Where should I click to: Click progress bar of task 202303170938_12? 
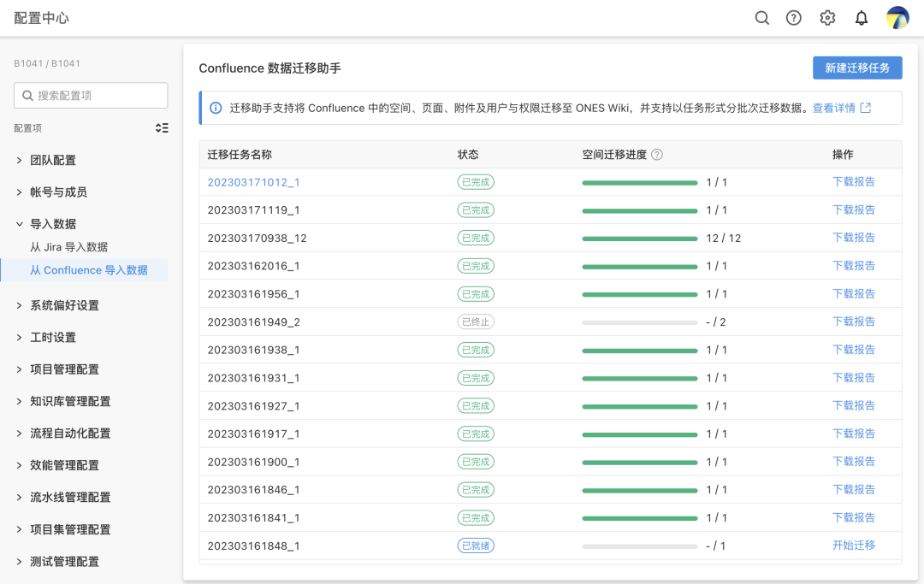[639, 239]
